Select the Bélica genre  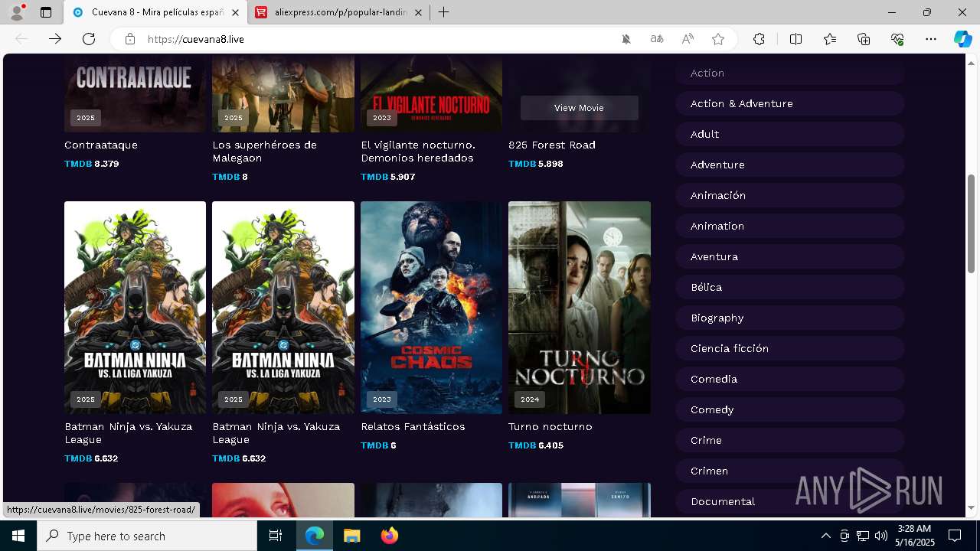(790, 287)
